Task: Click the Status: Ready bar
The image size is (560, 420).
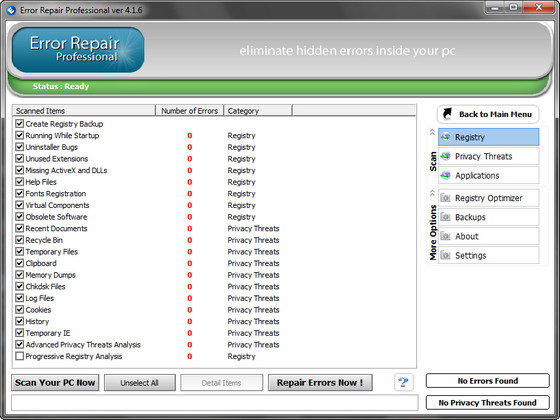Action: [x=279, y=86]
